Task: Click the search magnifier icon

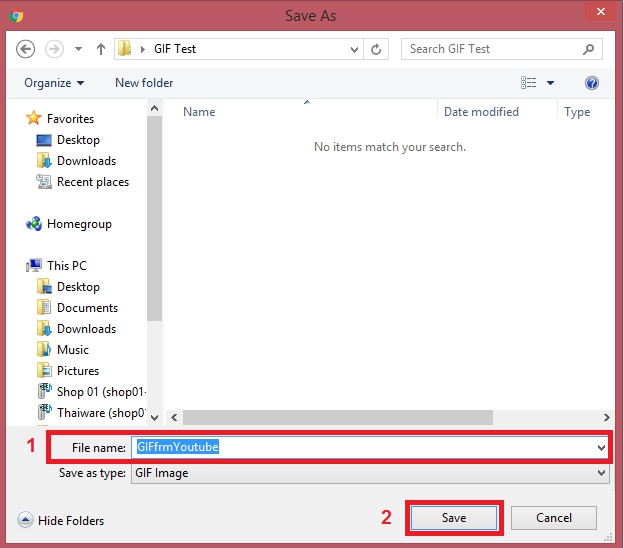Action: click(589, 49)
